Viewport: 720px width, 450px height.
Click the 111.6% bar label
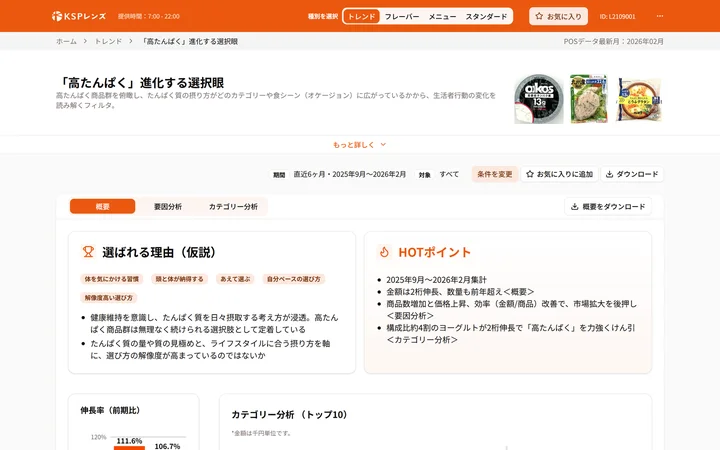tap(129, 441)
